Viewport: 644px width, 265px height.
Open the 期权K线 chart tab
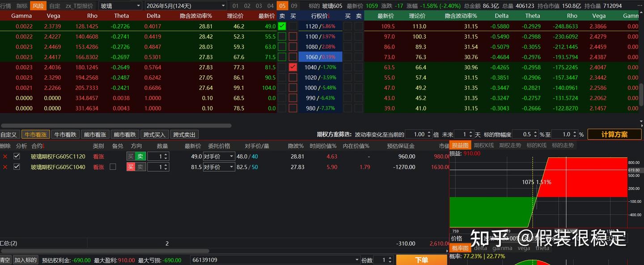[485, 145]
